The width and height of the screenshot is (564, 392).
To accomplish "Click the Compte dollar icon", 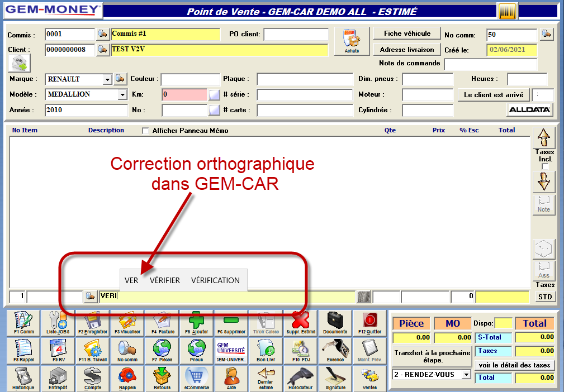I will click(x=92, y=379).
